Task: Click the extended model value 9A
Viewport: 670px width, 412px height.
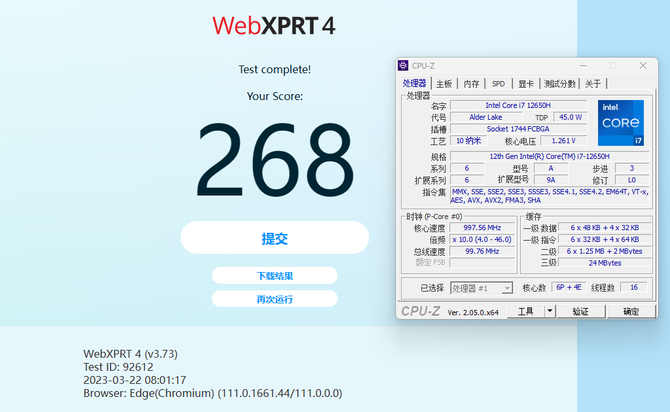Action: point(551,180)
